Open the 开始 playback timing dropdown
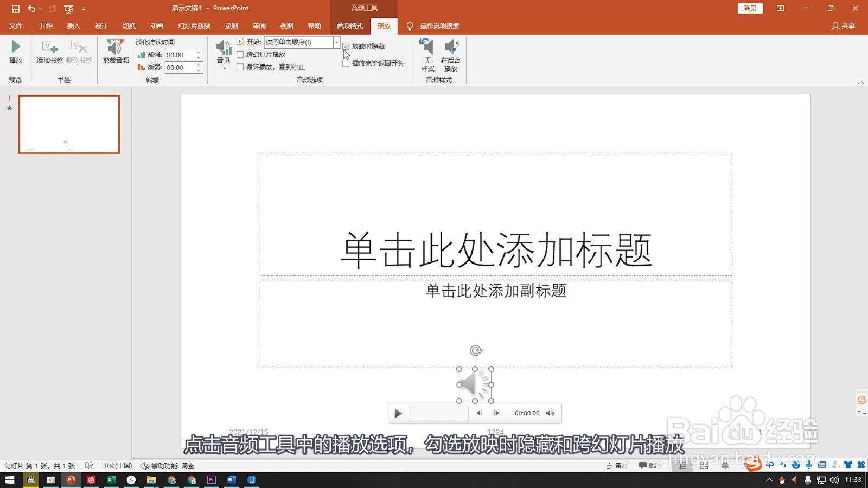The image size is (868, 488). [335, 42]
